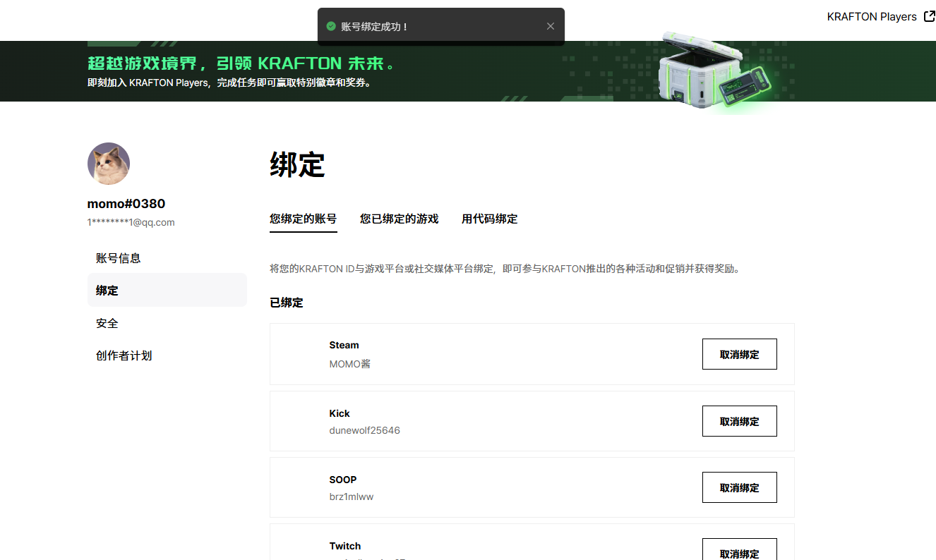Select 绑定 in the sidebar

pyautogui.click(x=167, y=291)
